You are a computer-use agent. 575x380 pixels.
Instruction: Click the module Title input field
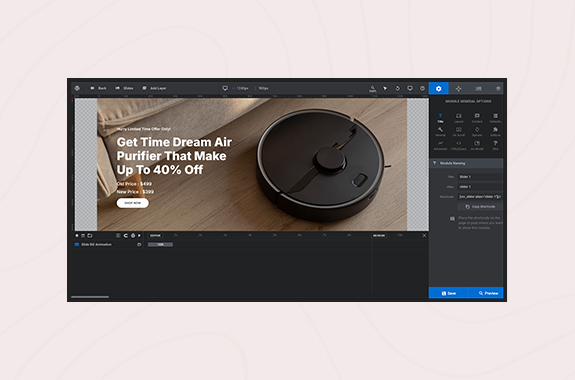point(480,177)
